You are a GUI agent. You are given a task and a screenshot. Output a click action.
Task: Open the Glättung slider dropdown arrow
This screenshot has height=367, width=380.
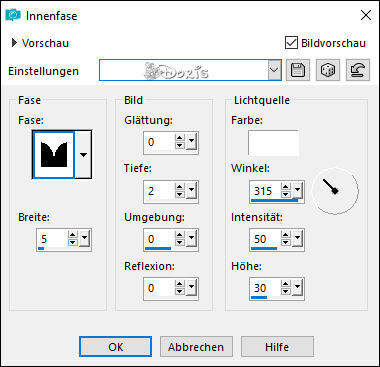(x=191, y=142)
